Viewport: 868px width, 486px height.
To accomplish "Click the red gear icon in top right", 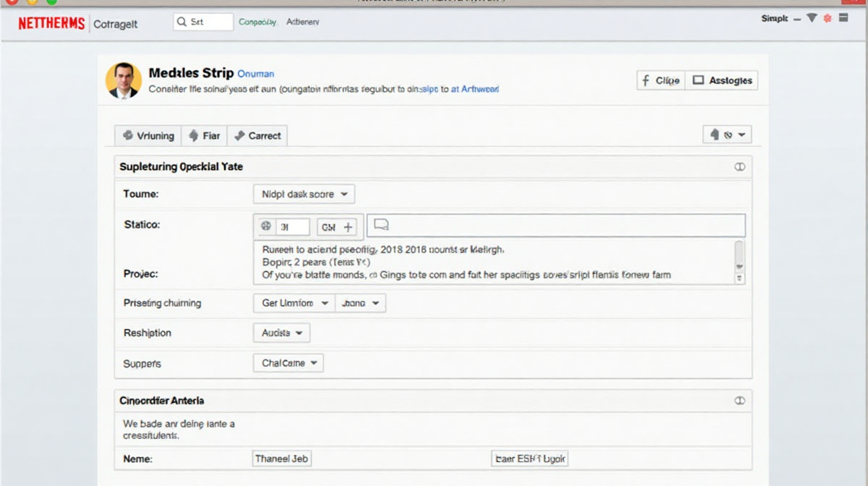I will tap(827, 19).
